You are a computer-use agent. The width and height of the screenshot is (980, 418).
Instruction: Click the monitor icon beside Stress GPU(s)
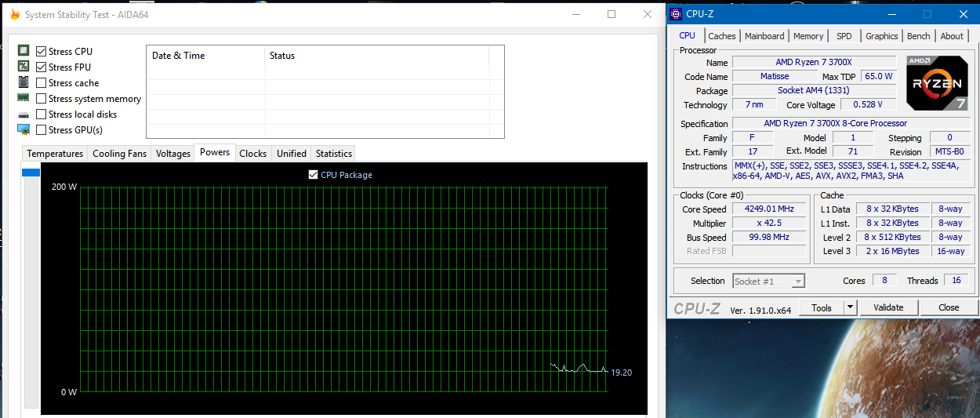point(24,129)
